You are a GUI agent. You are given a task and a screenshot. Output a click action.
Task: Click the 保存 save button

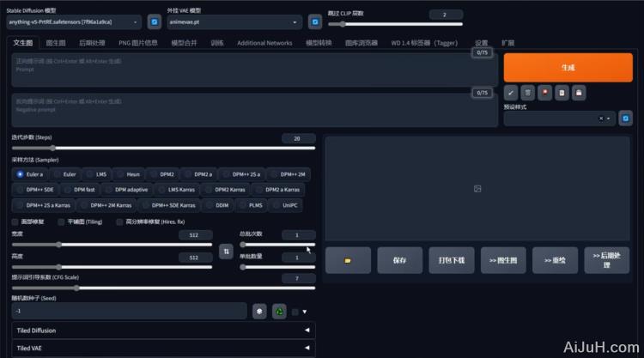tap(399, 259)
